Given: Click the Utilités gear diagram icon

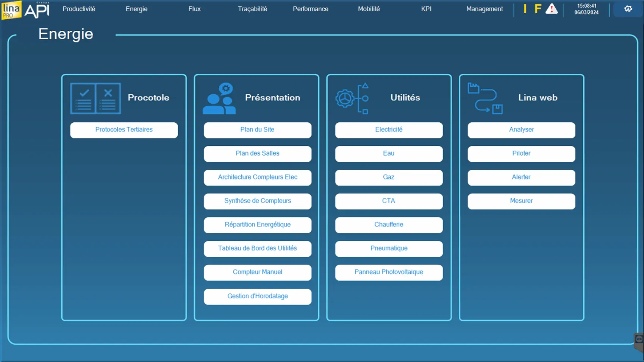Looking at the screenshot, I should 352,98.
